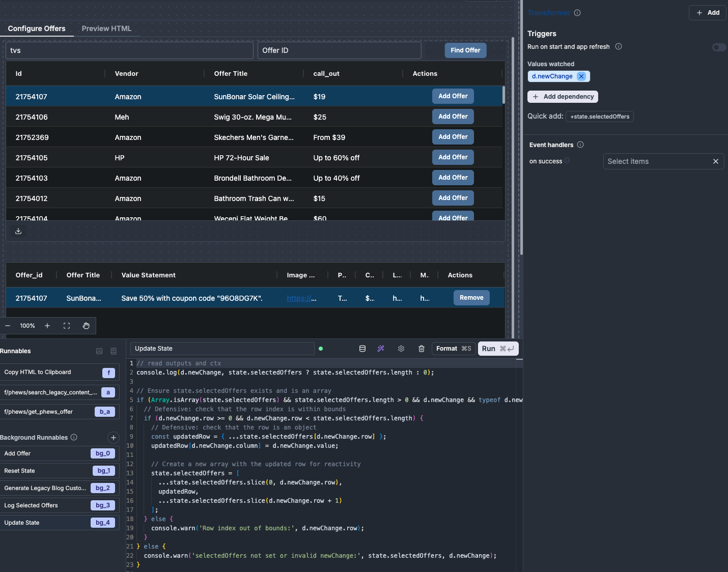Click the offers table vertical scrollbar
The width and height of the screenshot is (728, 572).
[503, 95]
